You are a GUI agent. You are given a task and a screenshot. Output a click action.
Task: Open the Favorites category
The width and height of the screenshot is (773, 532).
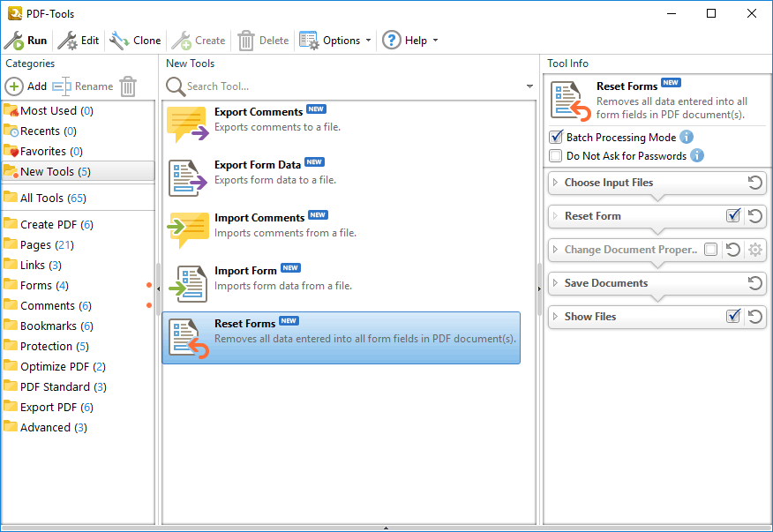click(78, 152)
